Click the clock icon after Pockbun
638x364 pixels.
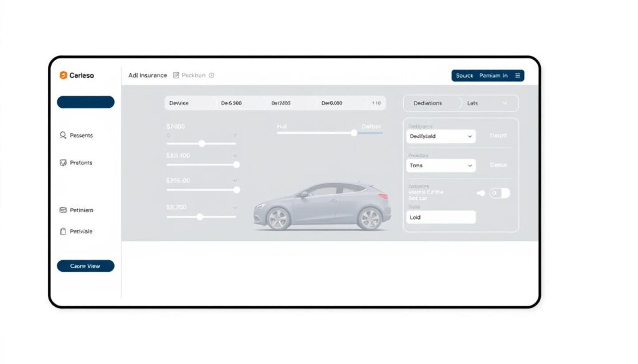(212, 75)
